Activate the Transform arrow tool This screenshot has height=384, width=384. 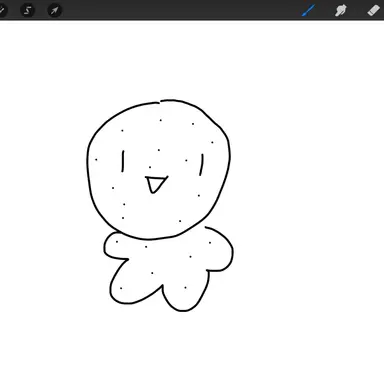click(54, 10)
